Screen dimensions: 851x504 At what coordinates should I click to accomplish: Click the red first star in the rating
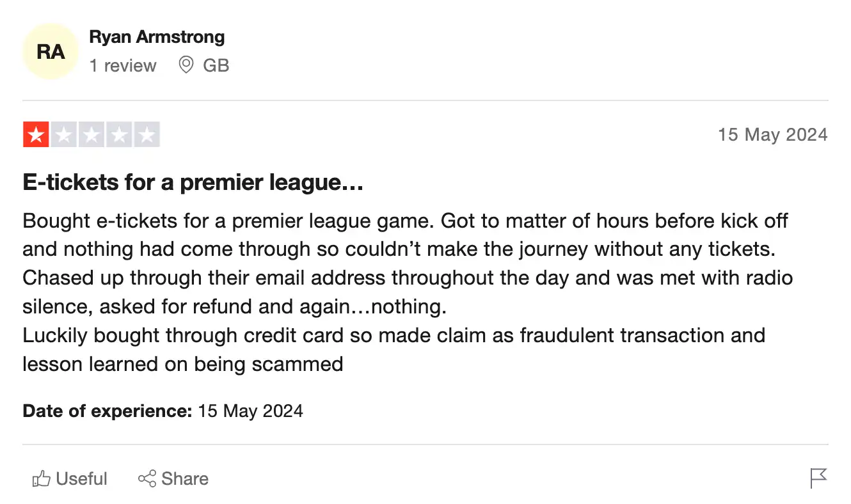(x=36, y=134)
